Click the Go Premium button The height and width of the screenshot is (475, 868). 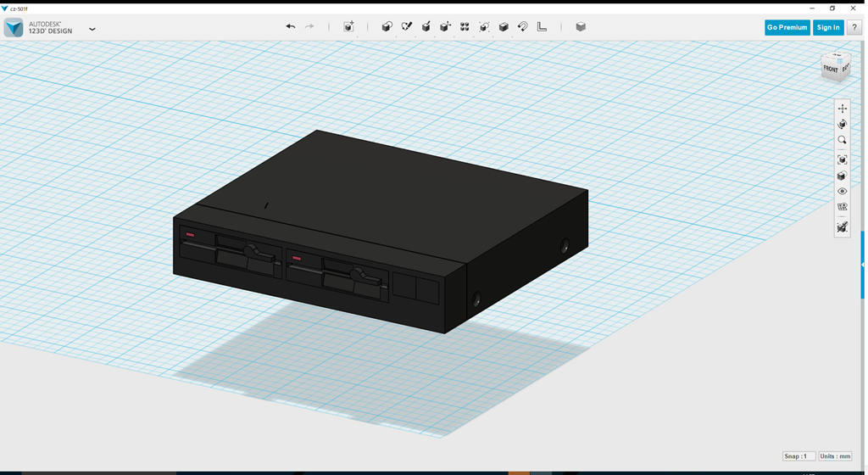787,27
